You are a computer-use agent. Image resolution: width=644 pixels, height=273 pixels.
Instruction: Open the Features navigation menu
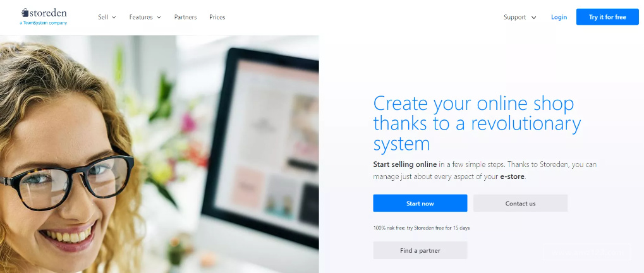tap(141, 17)
